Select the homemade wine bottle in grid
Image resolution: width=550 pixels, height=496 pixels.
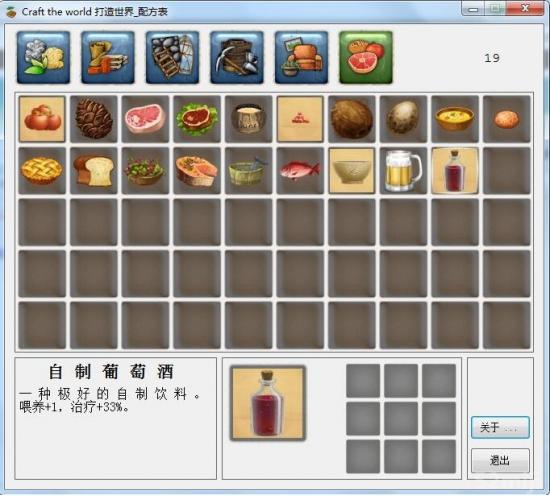(x=455, y=171)
